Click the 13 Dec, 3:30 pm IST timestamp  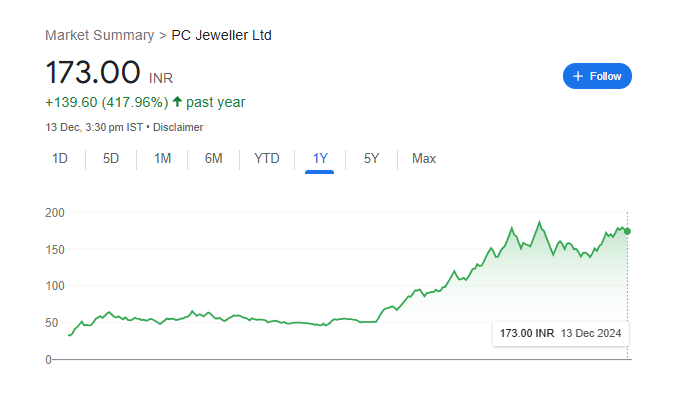click(x=94, y=127)
